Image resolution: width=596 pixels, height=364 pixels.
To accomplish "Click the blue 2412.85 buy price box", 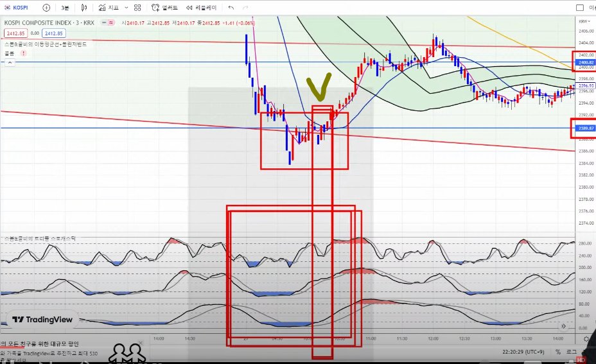I will (x=54, y=33).
